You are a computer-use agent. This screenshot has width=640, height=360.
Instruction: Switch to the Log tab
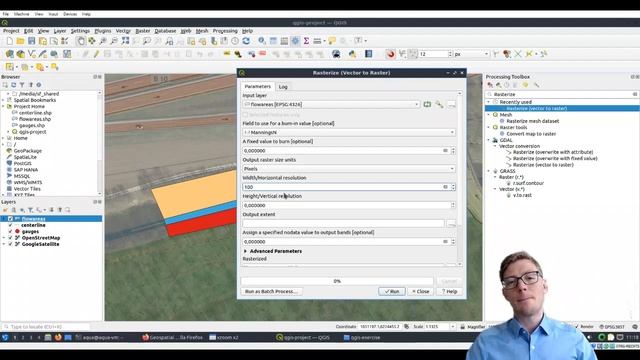point(283,87)
